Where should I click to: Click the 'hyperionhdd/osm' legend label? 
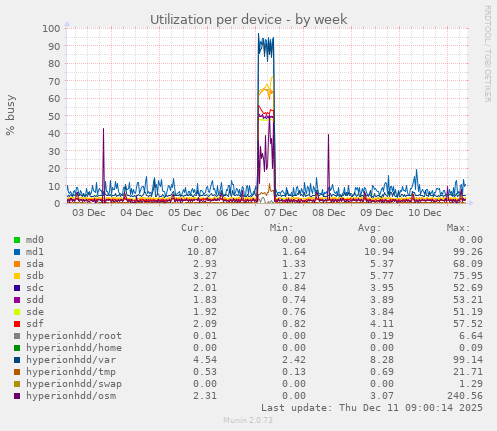71,396
